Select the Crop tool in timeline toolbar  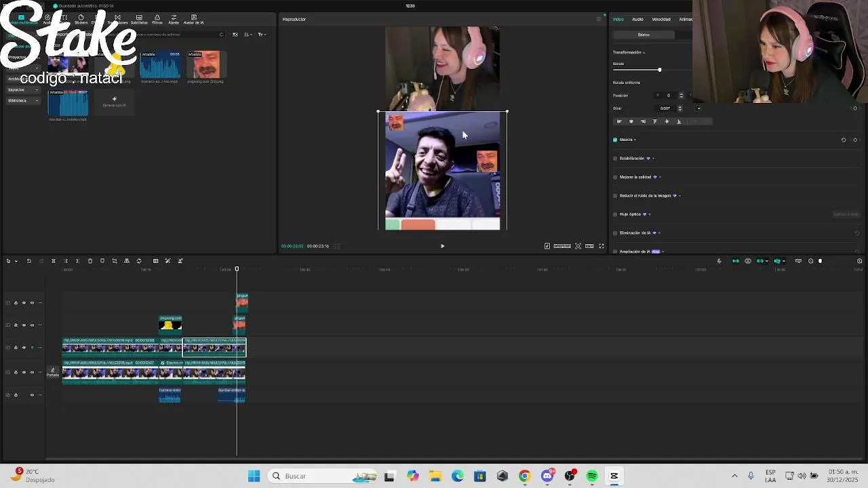(x=115, y=261)
